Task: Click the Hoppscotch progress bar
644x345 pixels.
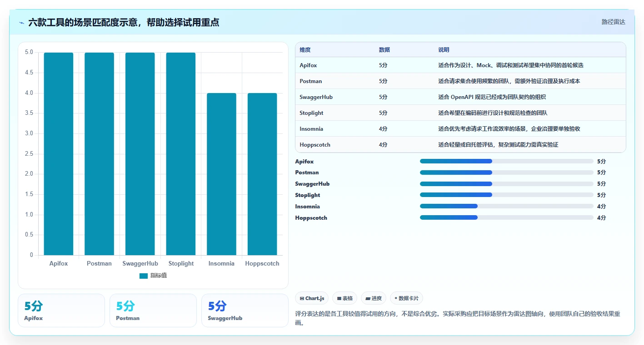Action: (507, 217)
